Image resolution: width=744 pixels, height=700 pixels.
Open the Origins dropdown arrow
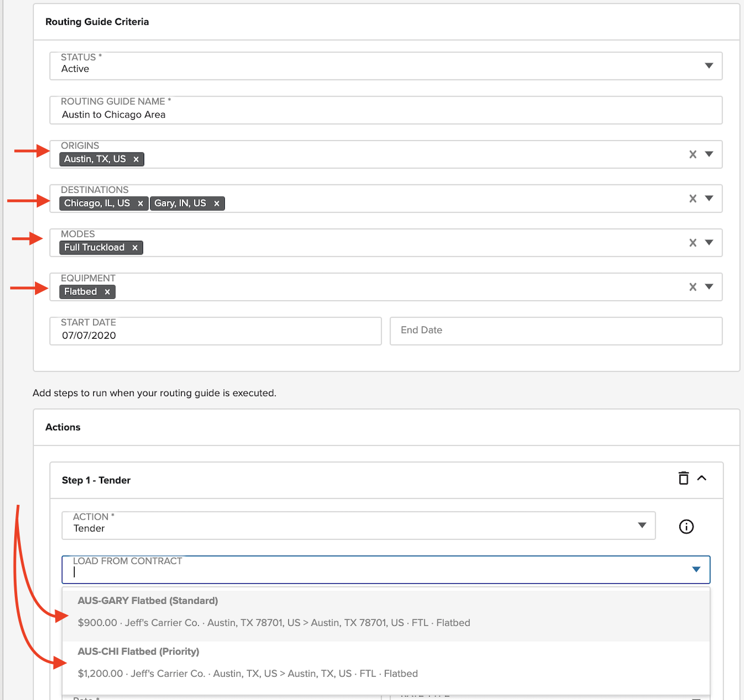click(709, 154)
